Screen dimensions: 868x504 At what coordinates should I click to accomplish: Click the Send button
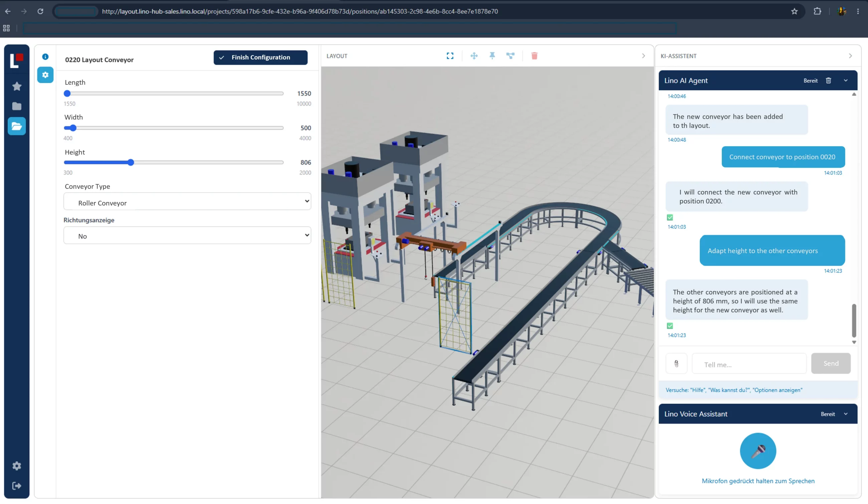[x=831, y=363]
